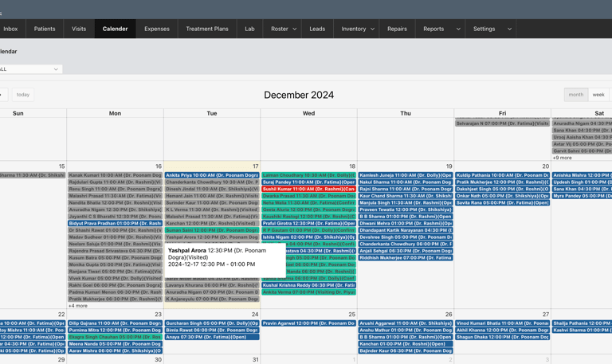Open Kamlesh Juneja 11:00 AM appointment
This screenshot has height=364, width=612.
click(406, 175)
